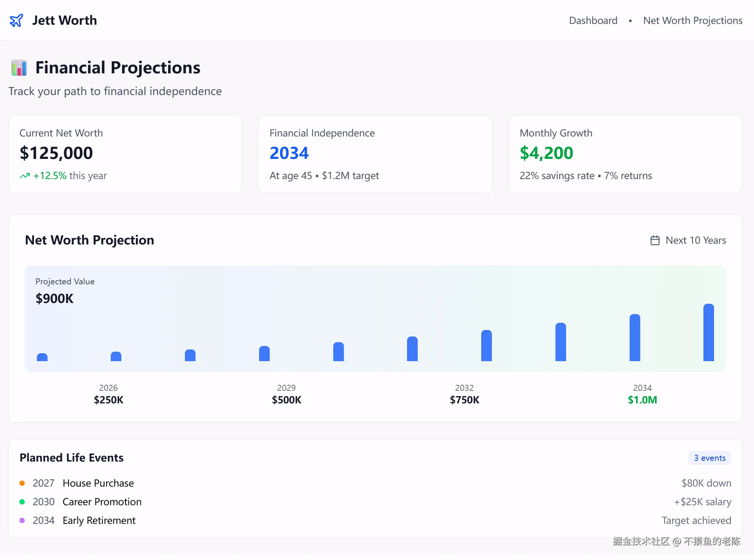Click the orange dot for House Purchase
The height and width of the screenshot is (560, 754).
pyautogui.click(x=22, y=483)
